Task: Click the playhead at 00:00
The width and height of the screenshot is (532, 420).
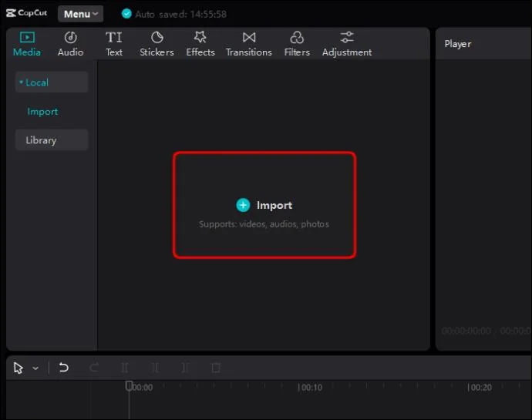Action: pyautogui.click(x=129, y=386)
